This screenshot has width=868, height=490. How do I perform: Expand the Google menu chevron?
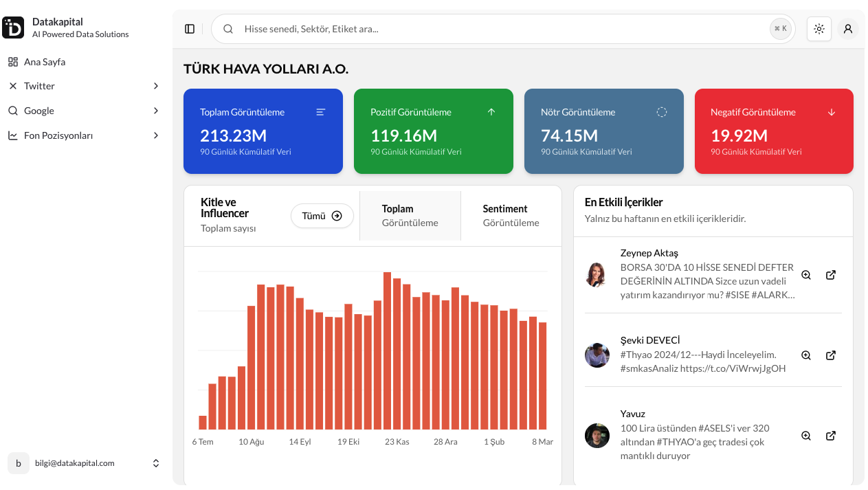pyautogui.click(x=156, y=111)
